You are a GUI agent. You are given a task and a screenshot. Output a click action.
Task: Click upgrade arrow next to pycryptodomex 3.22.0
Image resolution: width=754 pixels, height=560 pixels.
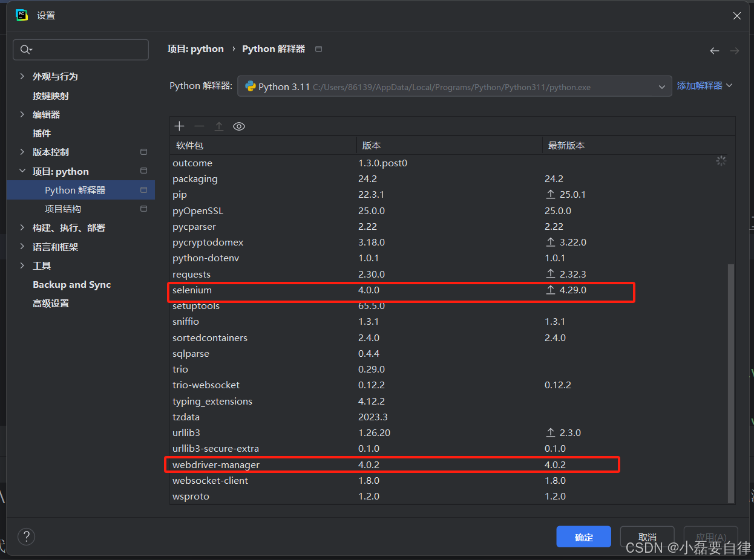[551, 242]
